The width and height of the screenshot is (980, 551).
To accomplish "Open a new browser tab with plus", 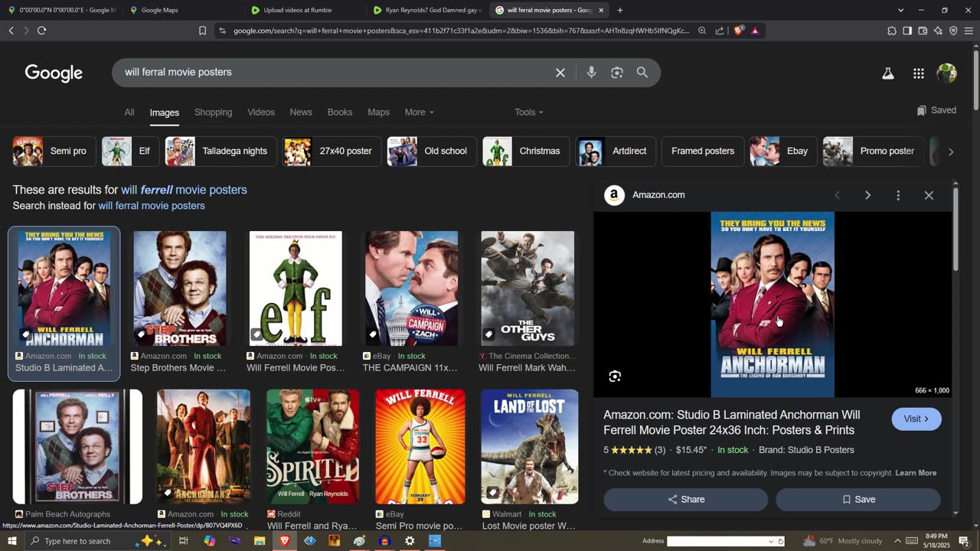I will [x=620, y=10].
